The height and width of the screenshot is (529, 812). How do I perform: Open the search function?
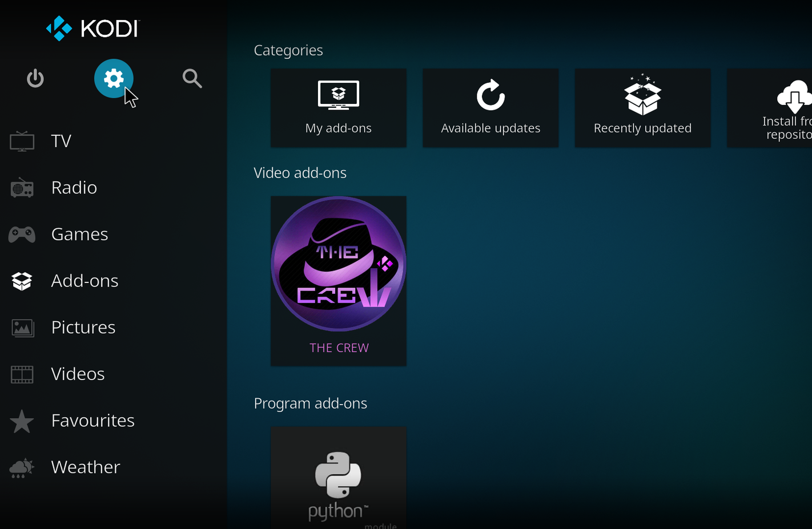coord(192,79)
